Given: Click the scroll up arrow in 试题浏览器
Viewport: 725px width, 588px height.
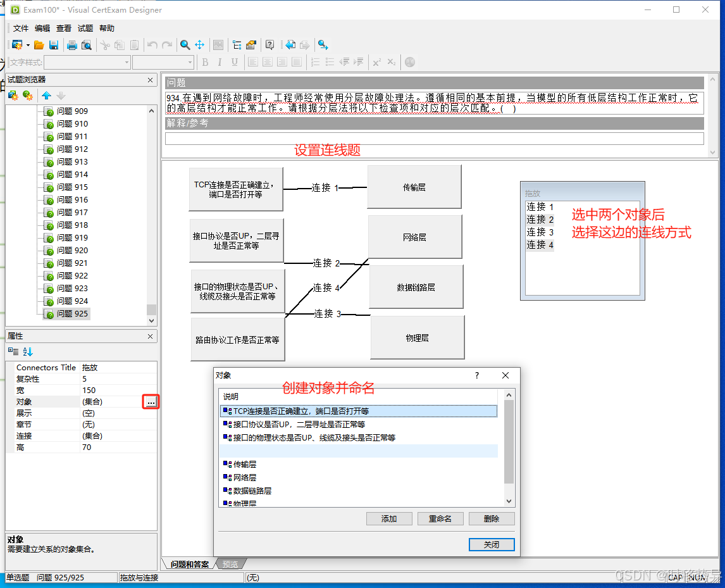Looking at the screenshot, I should (151, 111).
